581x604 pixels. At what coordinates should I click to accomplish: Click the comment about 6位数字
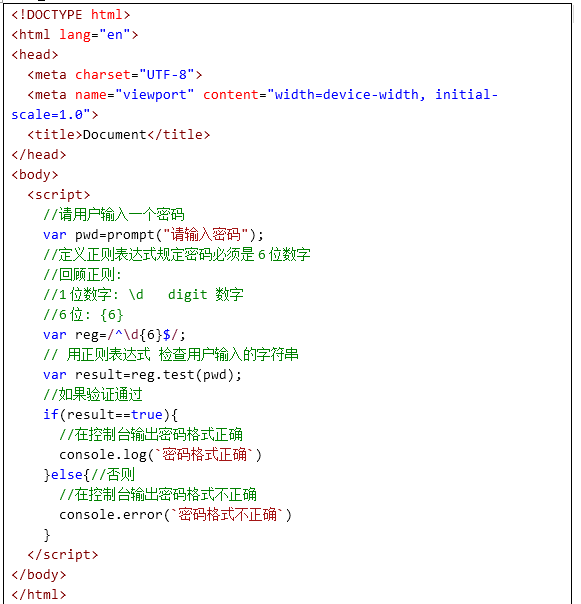coord(177,255)
